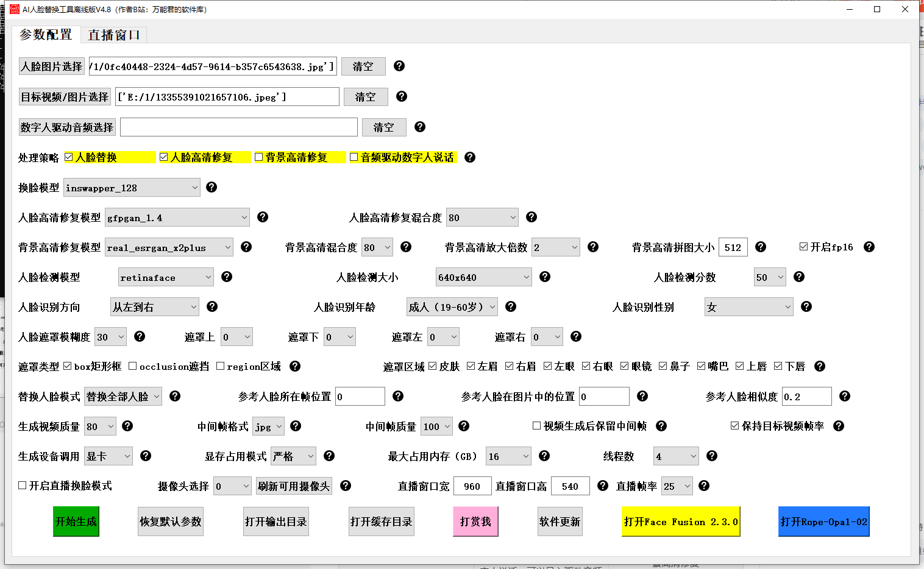Click yellow 打开Face Fusion 2.3.0 button
Viewport: 924px width, 569px height.
(x=681, y=521)
